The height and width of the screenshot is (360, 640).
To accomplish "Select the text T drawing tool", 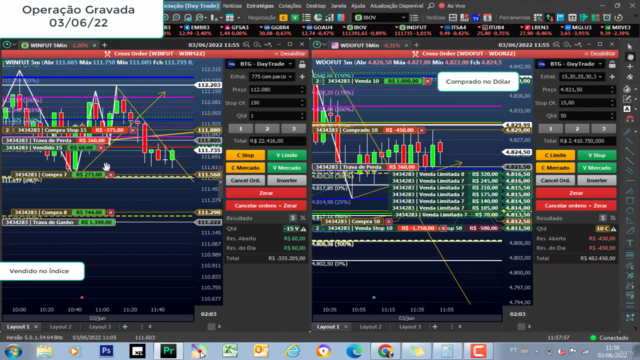I will pyautogui.click(x=630, y=243).
